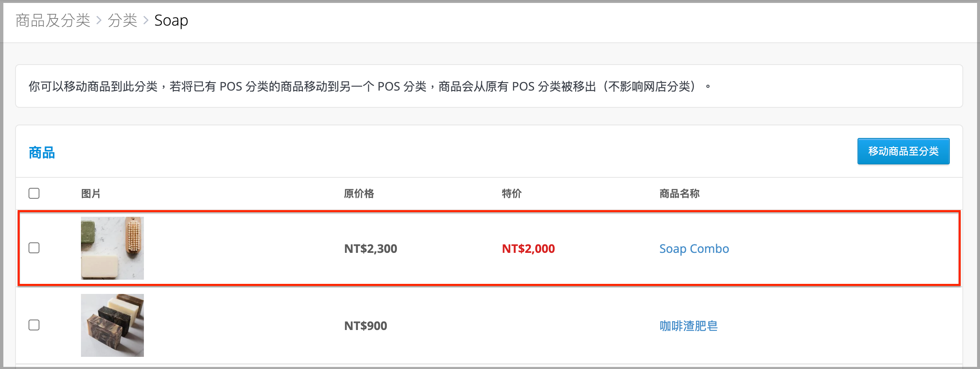The image size is (980, 369).
Task: Go to the 分类 breadcrumb link
Action: pos(122,20)
